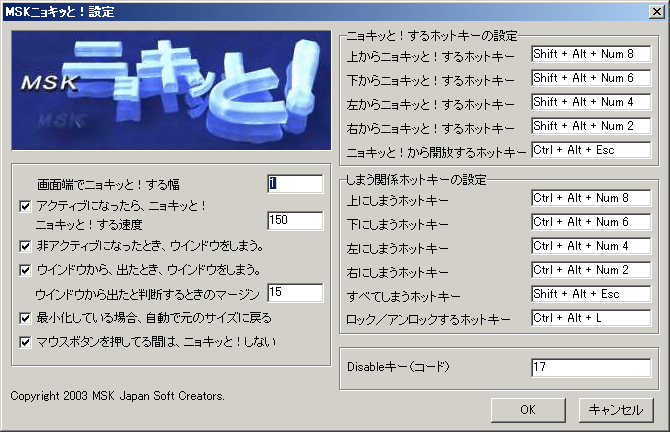
Task: Select the 下にしまうホットキー field
Action: coord(591,222)
